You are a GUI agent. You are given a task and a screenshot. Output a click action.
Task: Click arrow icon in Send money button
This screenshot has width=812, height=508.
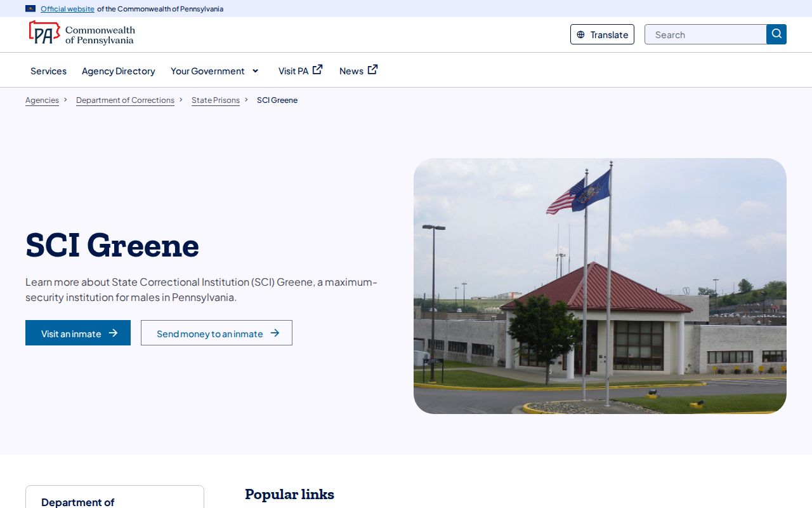[x=275, y=333]
